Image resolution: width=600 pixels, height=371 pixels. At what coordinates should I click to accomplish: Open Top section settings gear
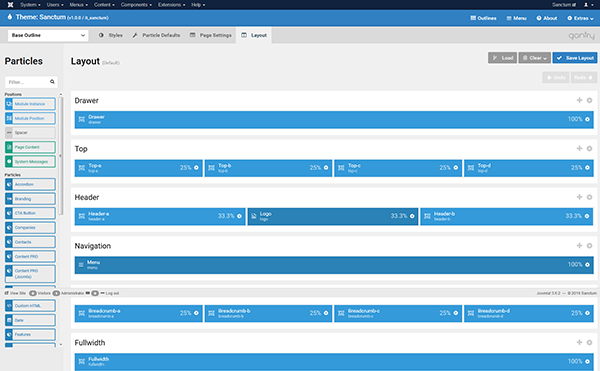pyautogui.click(x=589, y=148)
